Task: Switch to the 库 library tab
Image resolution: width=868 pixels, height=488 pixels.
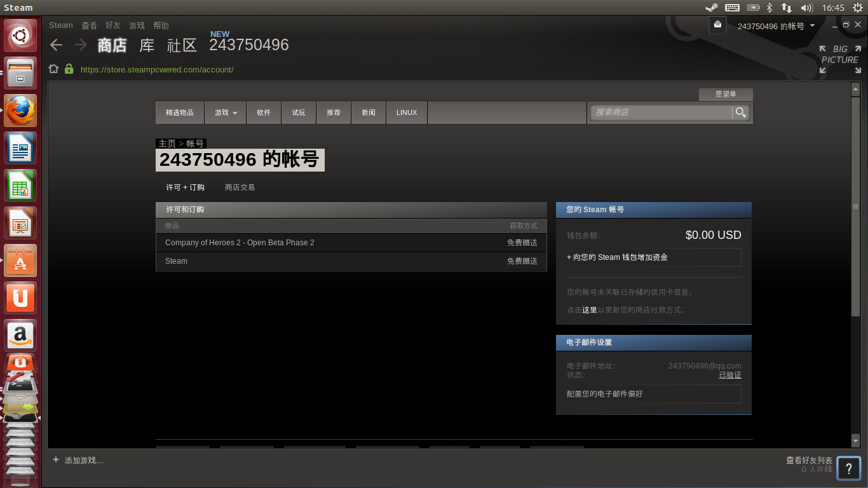Action: pos(147,45)
